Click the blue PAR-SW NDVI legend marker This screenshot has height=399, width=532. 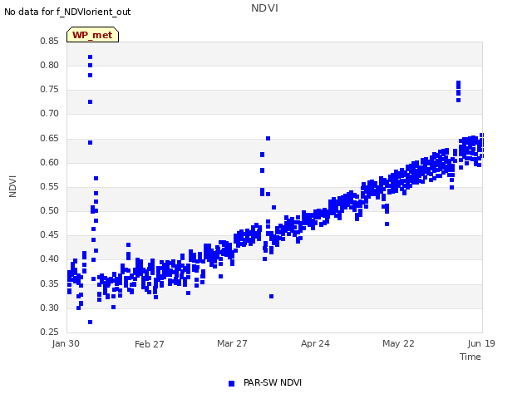(x=231, y=383)
